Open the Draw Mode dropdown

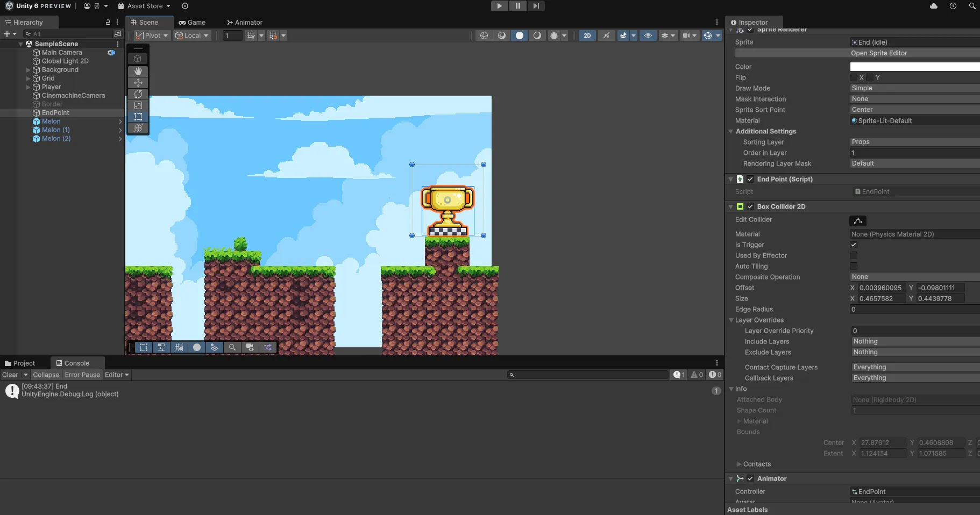pos(914,88)
